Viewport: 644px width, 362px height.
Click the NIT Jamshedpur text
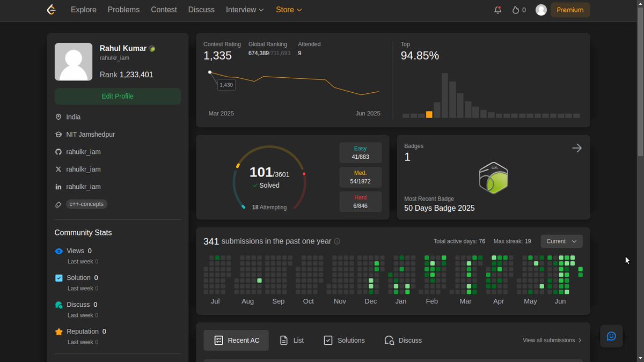tap(91, 135)
